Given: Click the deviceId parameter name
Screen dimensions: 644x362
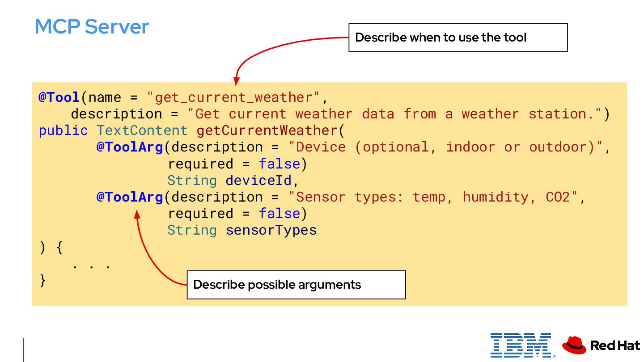Looking at the screenshot, I should coord(258,181).
